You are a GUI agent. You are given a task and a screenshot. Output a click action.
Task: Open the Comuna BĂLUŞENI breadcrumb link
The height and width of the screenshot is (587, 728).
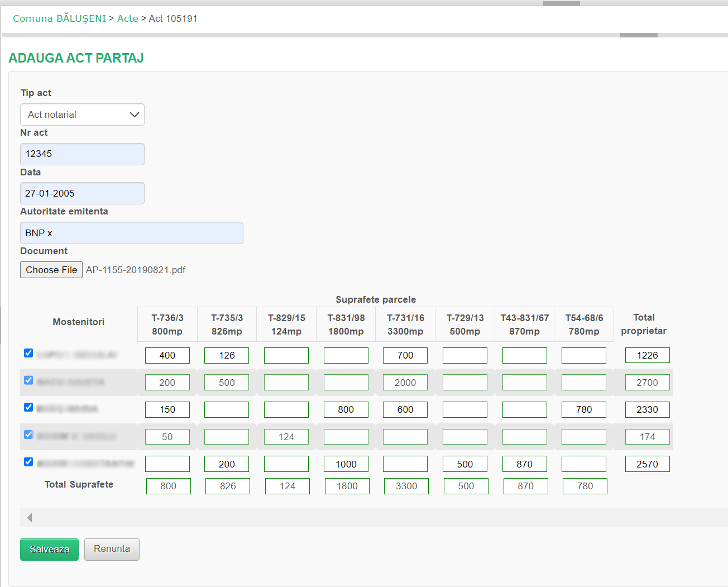[x=59, y=18]
